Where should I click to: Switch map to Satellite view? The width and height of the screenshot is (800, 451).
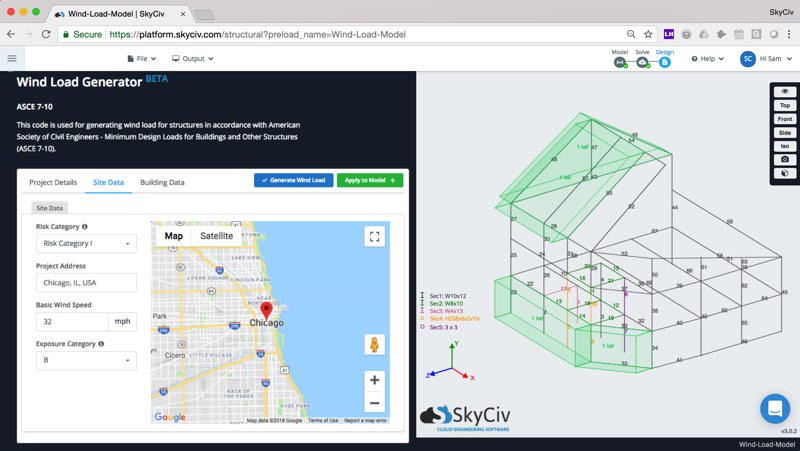[x=216, y=236]
